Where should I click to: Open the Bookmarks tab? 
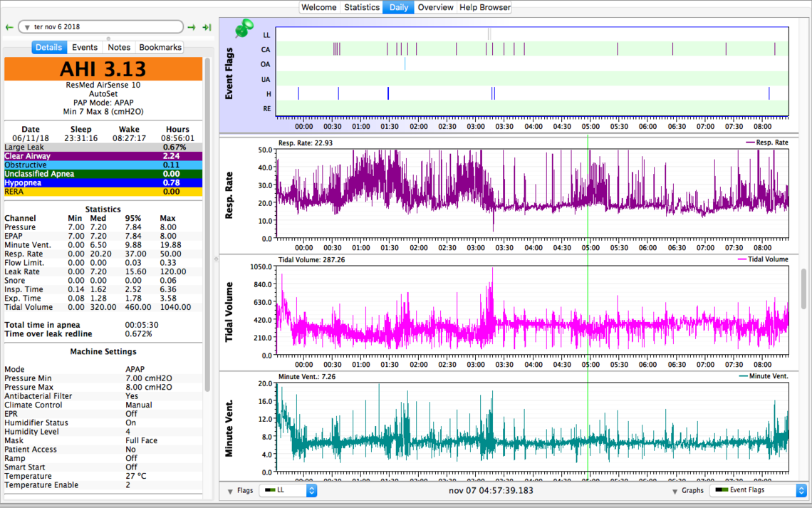tap(160, 47)
